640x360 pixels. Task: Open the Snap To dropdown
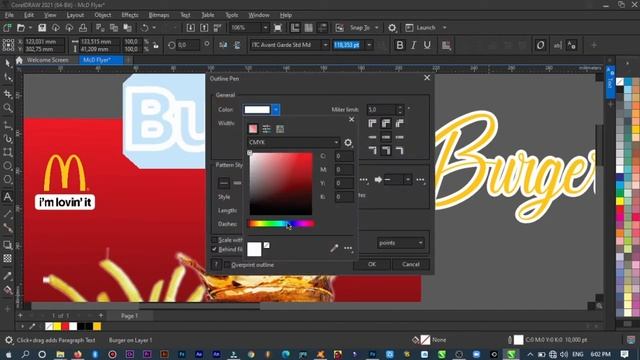coord(376,28)
